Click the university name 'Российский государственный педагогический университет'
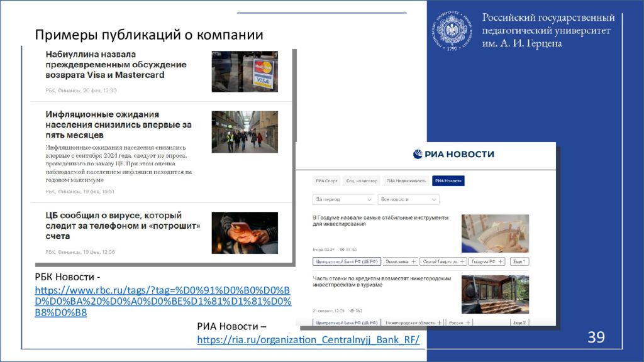The width and height of the screenshot is (644, 362). point(548,30)
